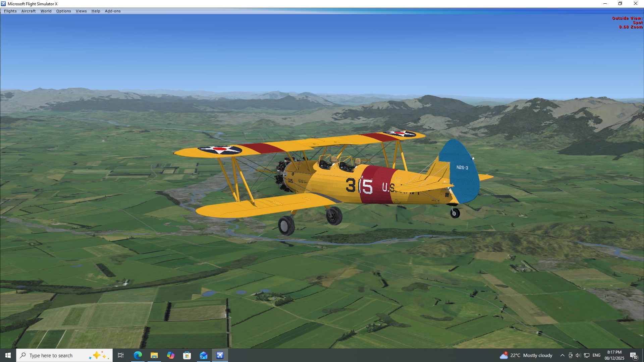Expand the Options menu
644x362 pixels.
click(x=63, y=11)
